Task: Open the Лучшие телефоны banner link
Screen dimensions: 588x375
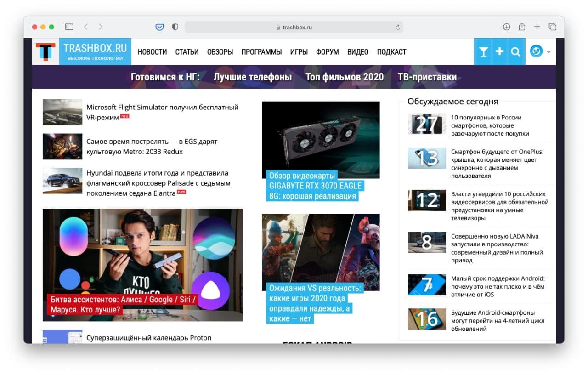Action: 252,77
